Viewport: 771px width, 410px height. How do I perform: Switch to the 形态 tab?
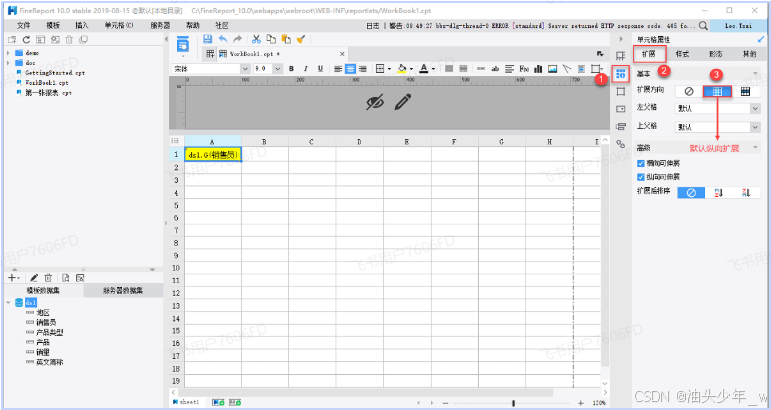pyautogui.click(x=715, y=54)
